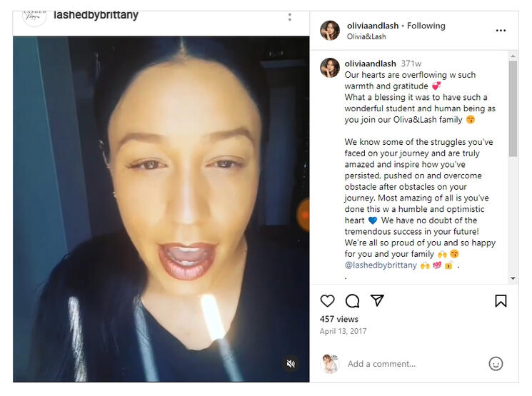Open comments via speech bubble icon
Viewport: 532px width, 396px height.
(353, 300)
